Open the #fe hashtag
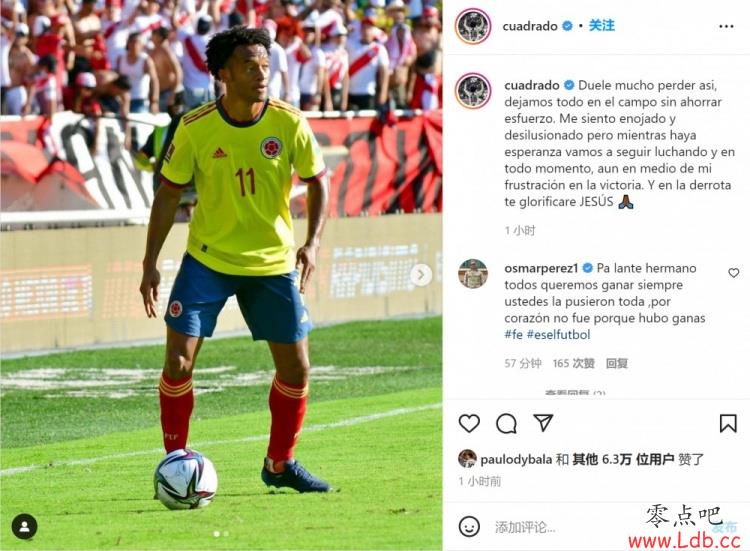750x551 pixels. (513, 334)
